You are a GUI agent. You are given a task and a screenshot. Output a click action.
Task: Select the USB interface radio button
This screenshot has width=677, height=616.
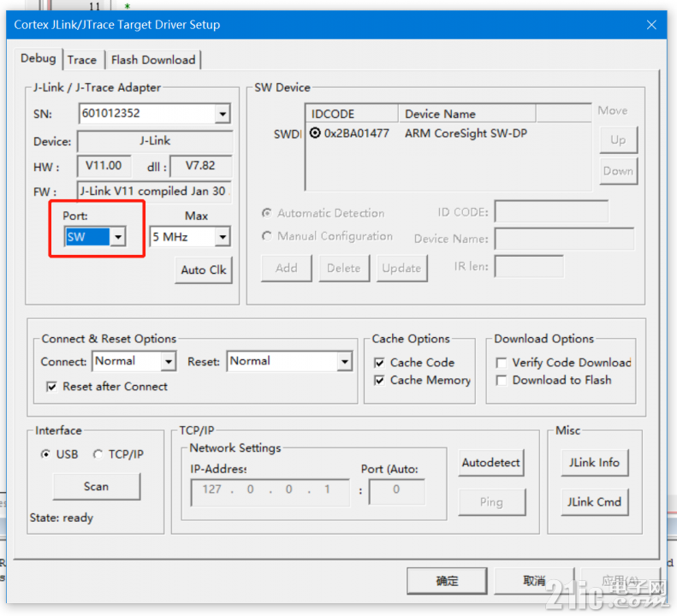pos(45,454)
